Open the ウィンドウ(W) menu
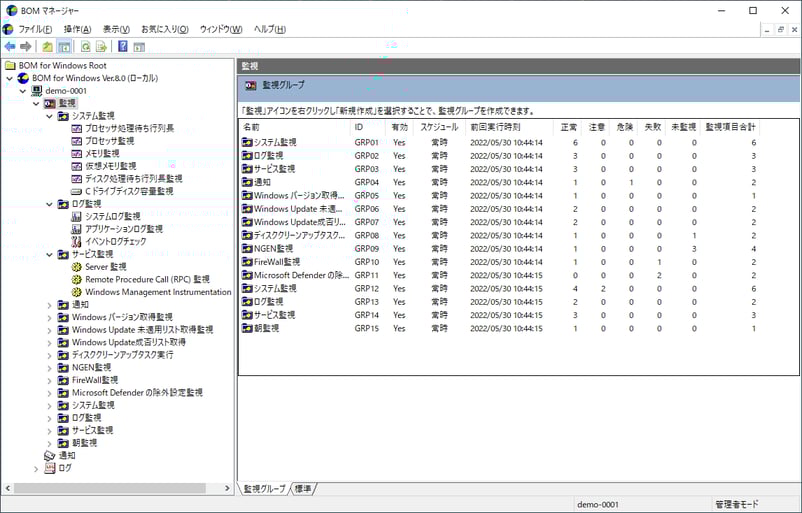Viewport: 802px width, 513px height. pos(221,29)
